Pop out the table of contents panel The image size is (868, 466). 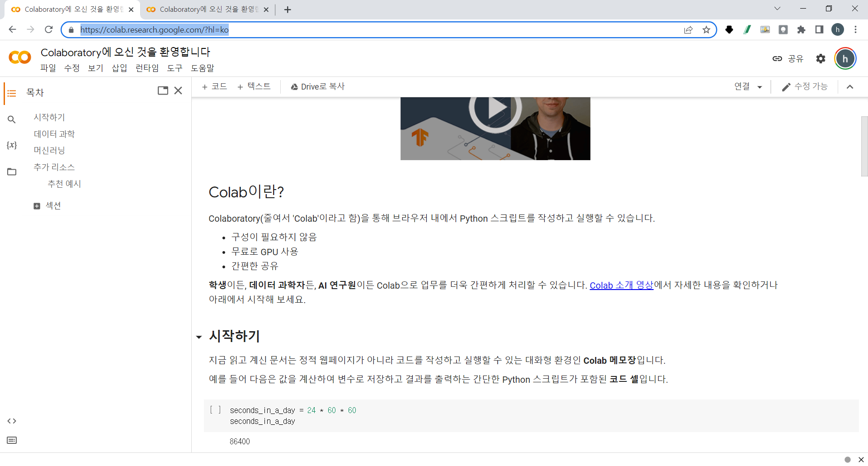163,90
